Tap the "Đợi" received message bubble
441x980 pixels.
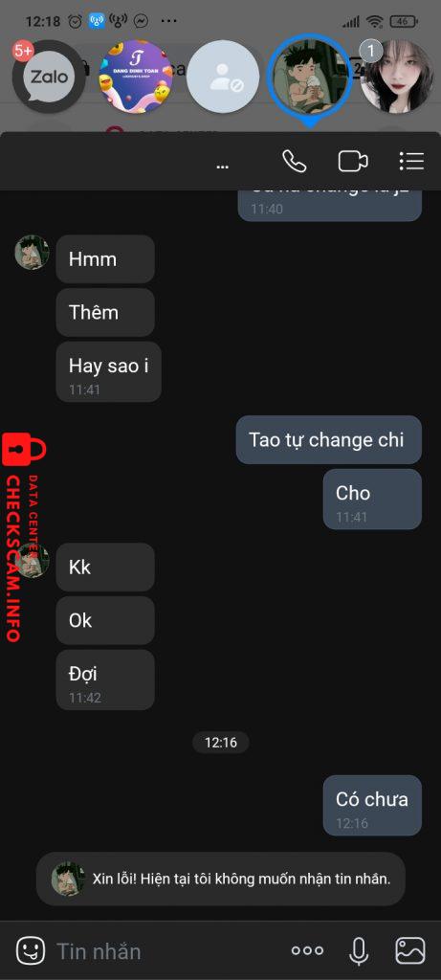tap(105, 679)
